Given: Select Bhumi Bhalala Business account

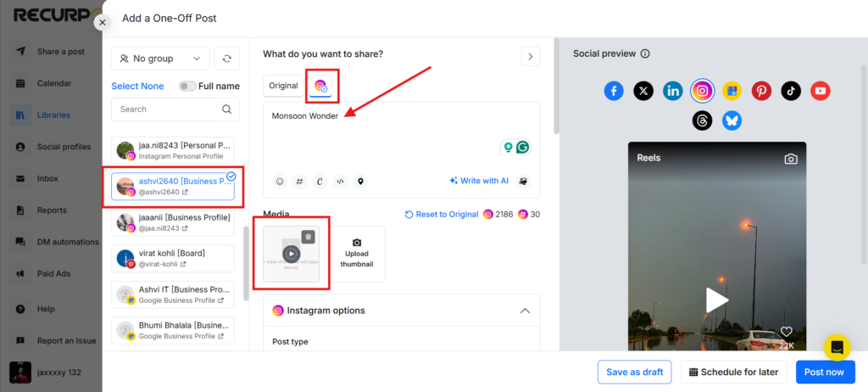Looking at the screenshot, I should pos(173,330).
